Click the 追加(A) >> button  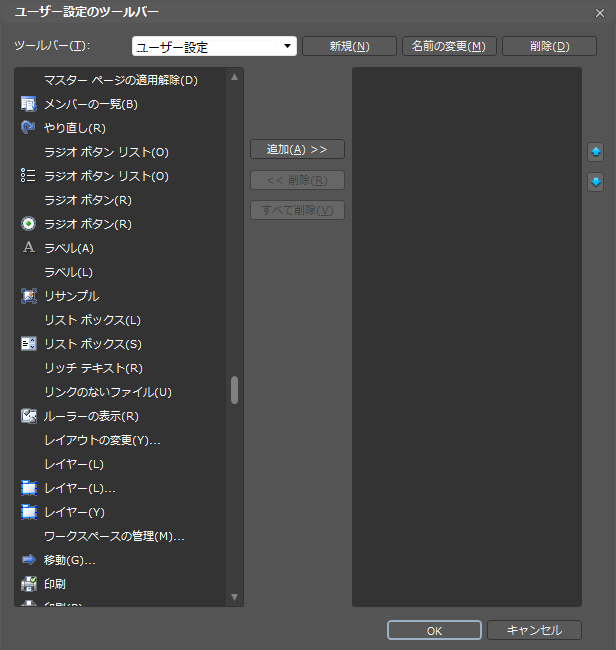[297, 149]
